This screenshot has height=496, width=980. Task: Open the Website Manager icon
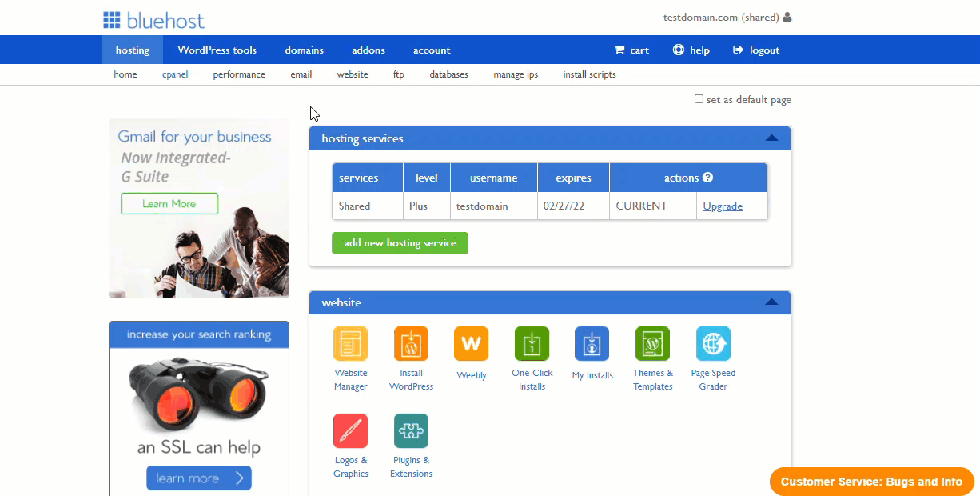[x=350, y=344]
